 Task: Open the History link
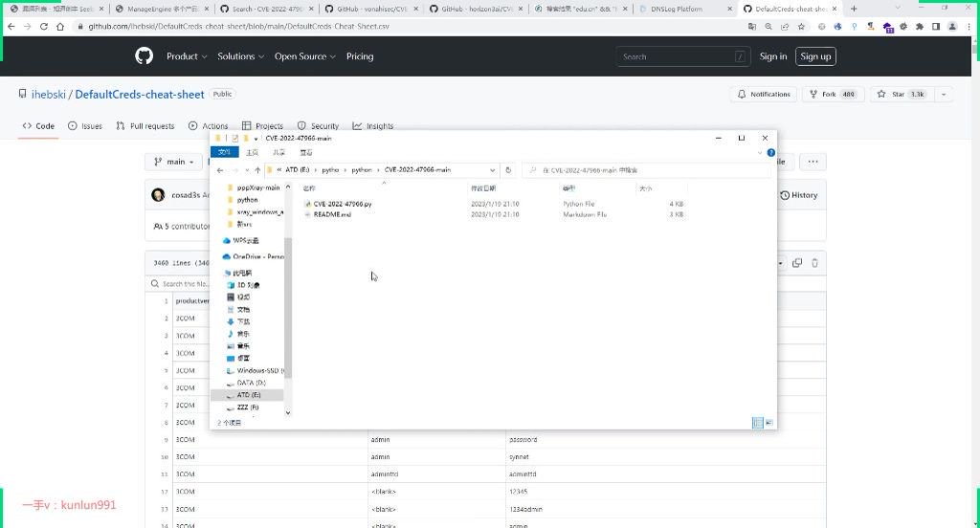tap(799, 195)
